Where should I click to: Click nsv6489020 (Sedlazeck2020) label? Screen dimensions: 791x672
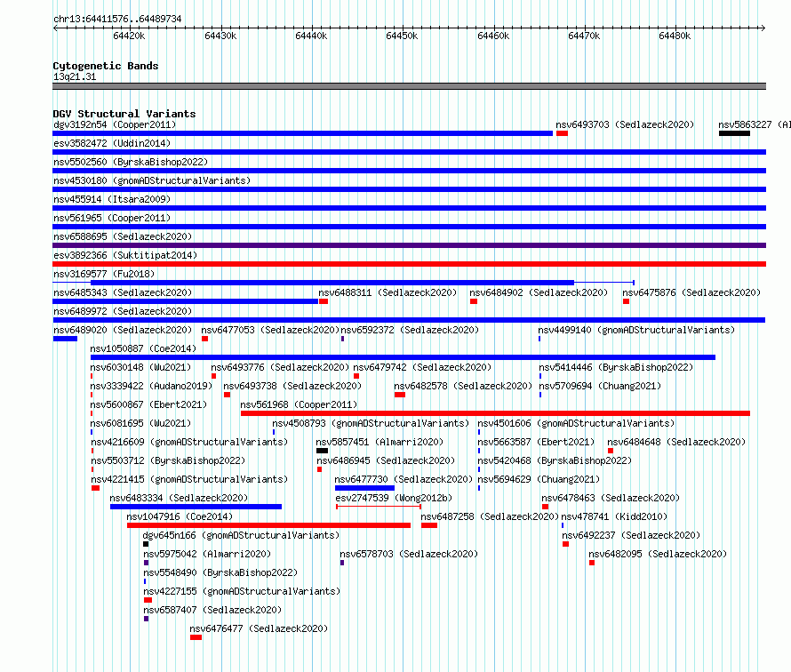pos(123,330)
